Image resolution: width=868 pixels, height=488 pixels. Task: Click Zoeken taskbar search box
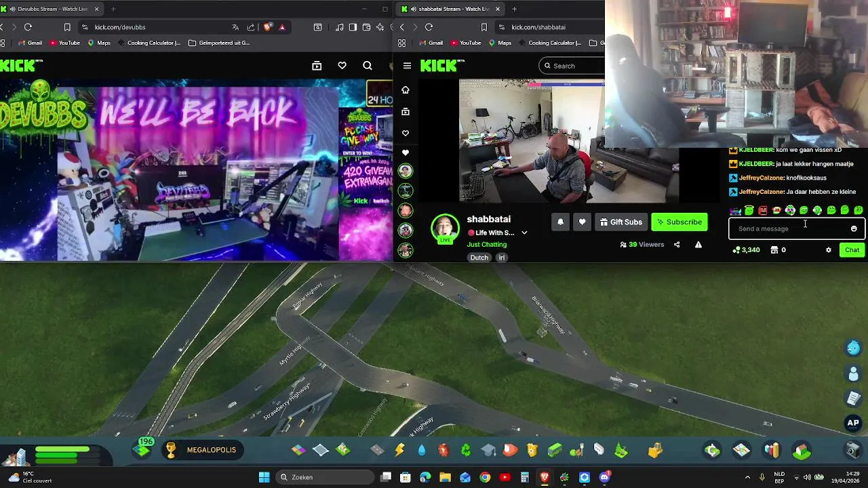[325, 477]
